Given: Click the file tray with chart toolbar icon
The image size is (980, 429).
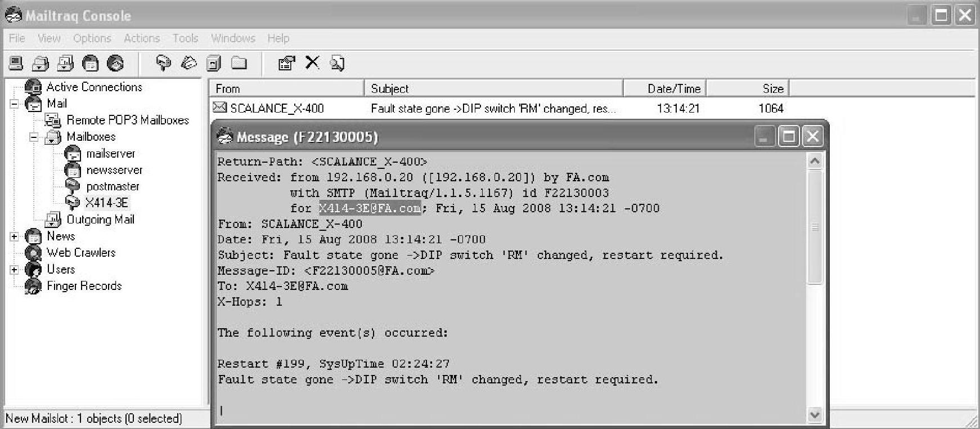Looking at the screenshot, I should (65, 63).
